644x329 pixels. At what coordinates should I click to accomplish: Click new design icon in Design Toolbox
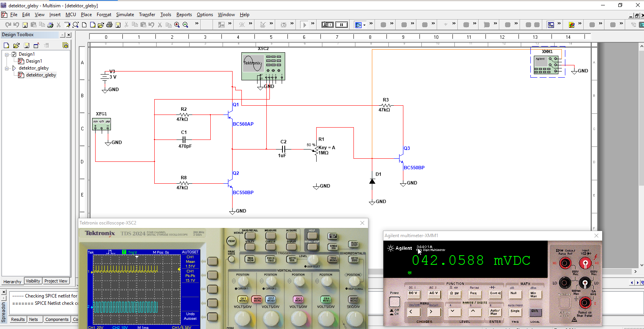(6, 45)
